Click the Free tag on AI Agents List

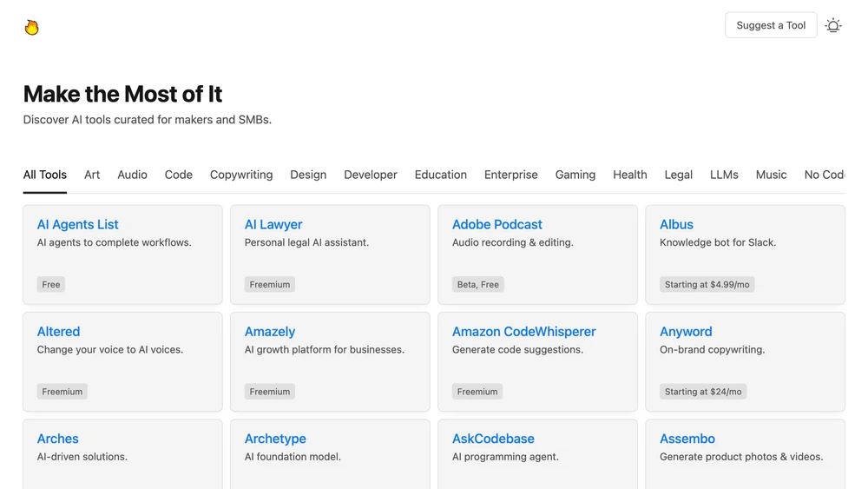click(51, 284)
